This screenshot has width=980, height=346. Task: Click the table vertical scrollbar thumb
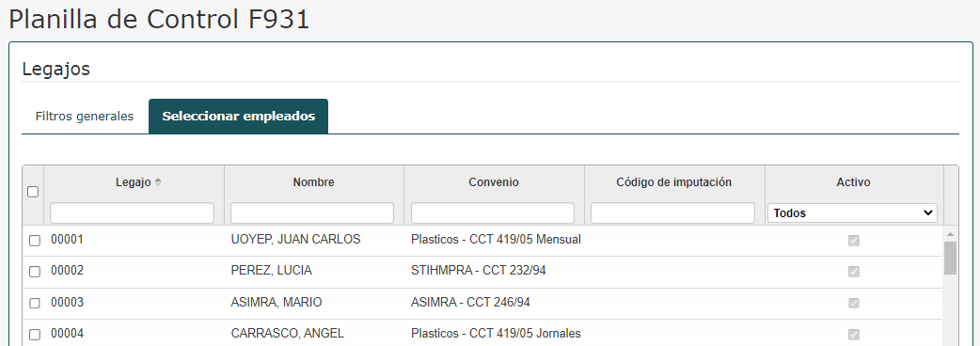click(950, 258)
